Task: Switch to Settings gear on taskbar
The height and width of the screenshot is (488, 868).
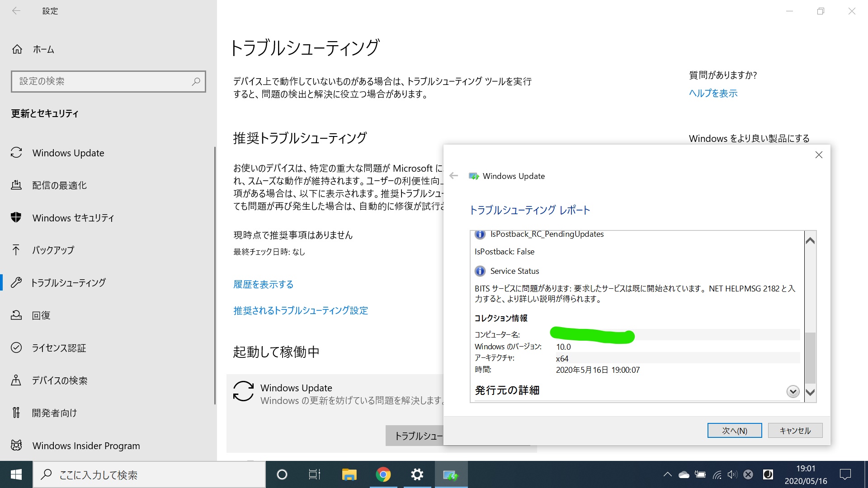Action: (x=417, y=474)
